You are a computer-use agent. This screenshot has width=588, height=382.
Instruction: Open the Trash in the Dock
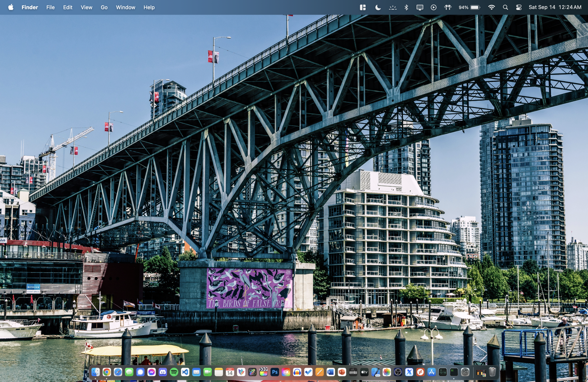point(492,372)
